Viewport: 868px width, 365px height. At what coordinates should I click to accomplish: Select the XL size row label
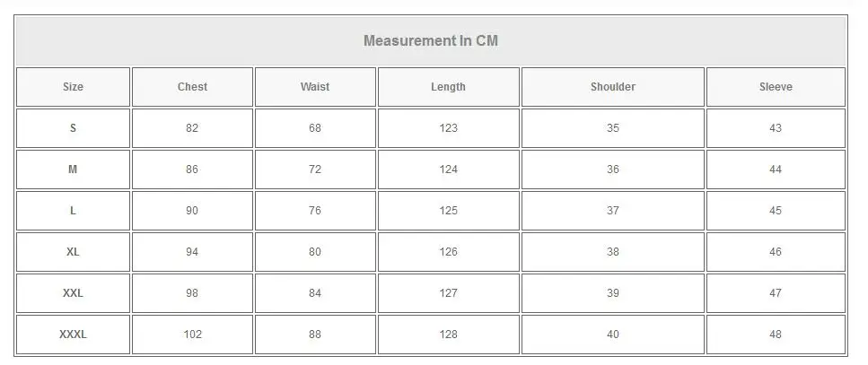coord(73,252)
